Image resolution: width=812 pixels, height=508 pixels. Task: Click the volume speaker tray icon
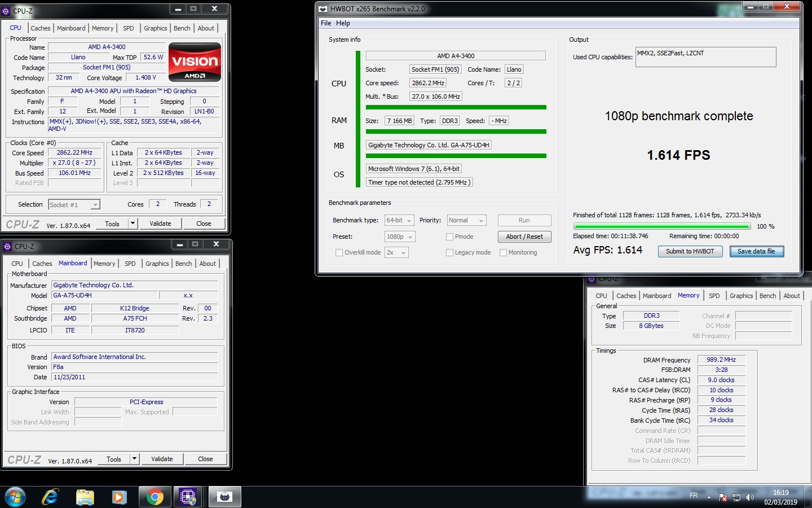click(x=750, y=497)
